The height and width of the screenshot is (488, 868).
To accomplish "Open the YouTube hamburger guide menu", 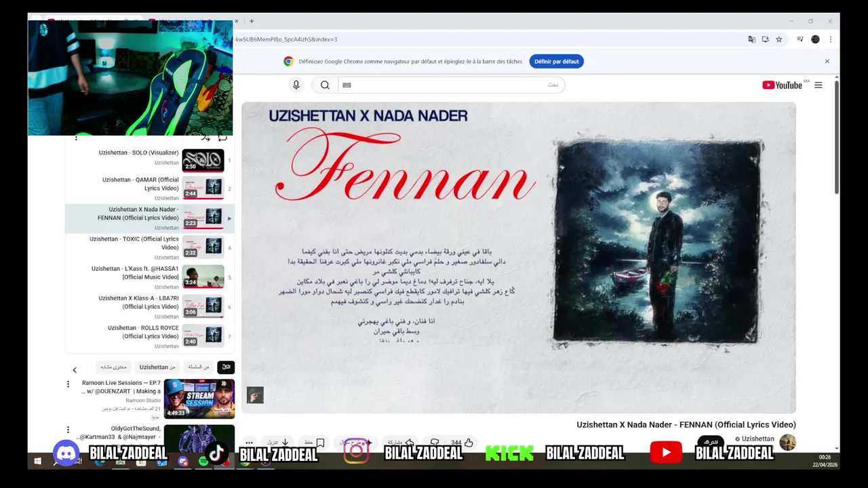I will tap(818, 85).
